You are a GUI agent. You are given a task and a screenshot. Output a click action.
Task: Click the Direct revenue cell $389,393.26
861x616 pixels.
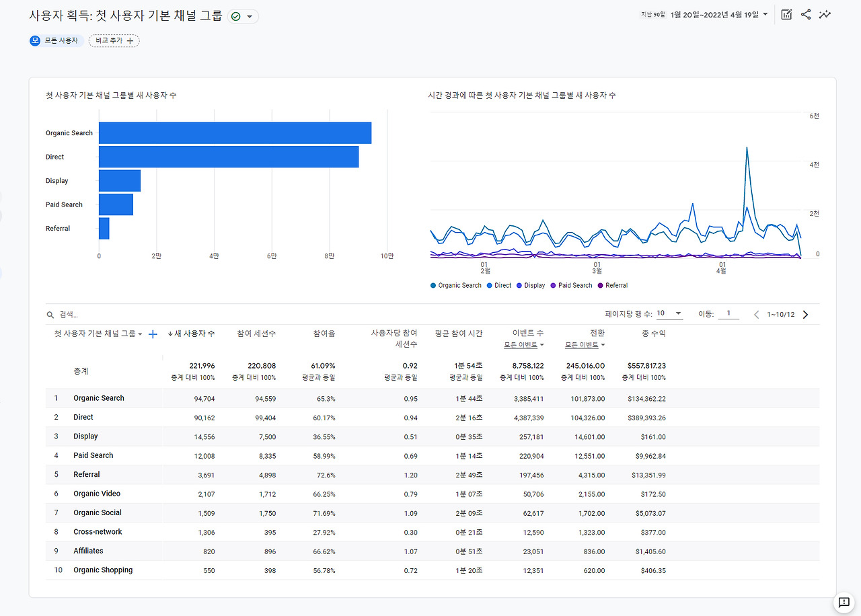coord(646,418)
